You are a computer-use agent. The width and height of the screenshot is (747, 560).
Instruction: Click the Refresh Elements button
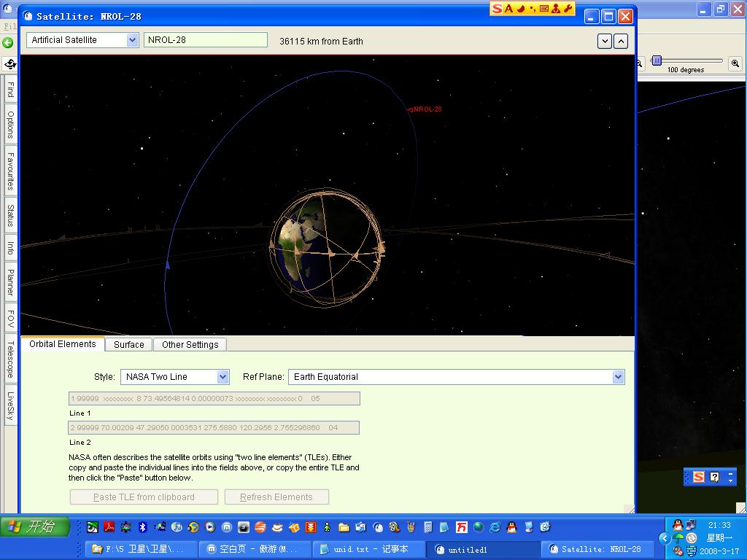[x=276, y=497]
